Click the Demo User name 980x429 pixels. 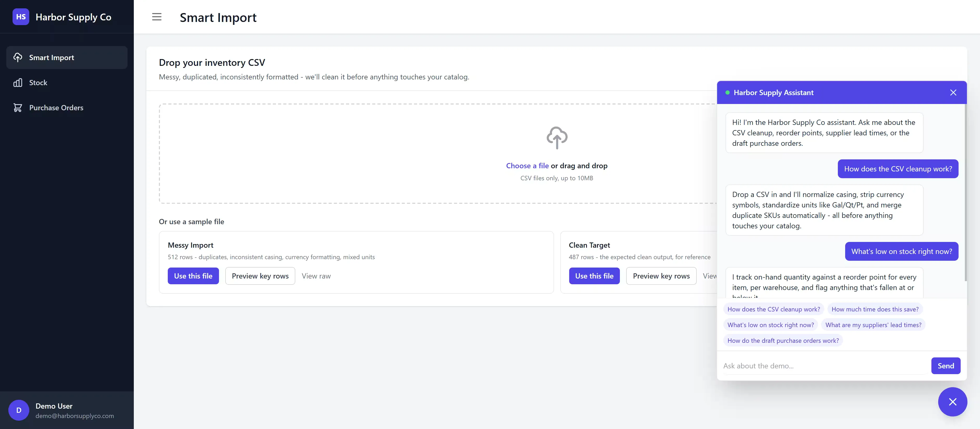[x=54, y=406]
